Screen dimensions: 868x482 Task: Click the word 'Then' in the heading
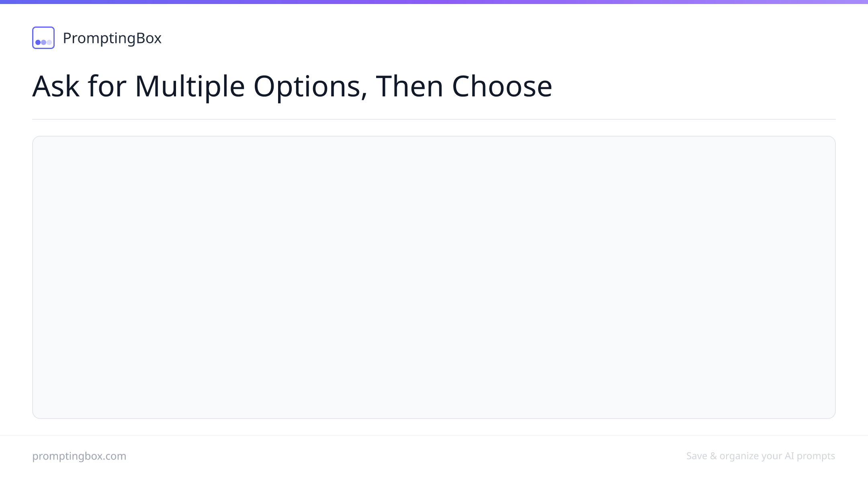pos(409,86)
